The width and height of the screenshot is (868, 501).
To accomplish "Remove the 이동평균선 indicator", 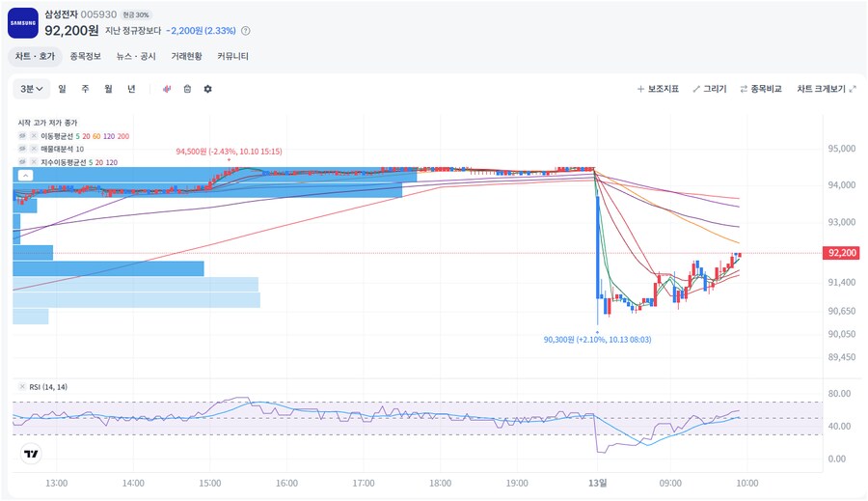I will coord(34,136).
